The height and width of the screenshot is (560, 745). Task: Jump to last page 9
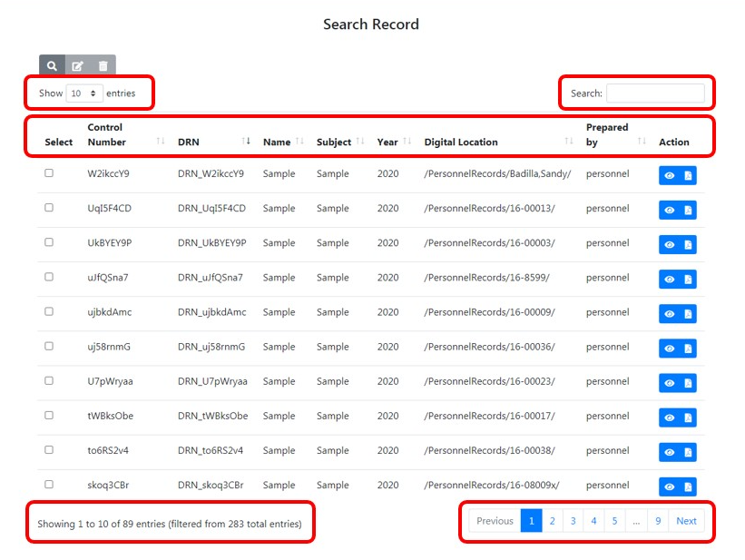(658, 521)
